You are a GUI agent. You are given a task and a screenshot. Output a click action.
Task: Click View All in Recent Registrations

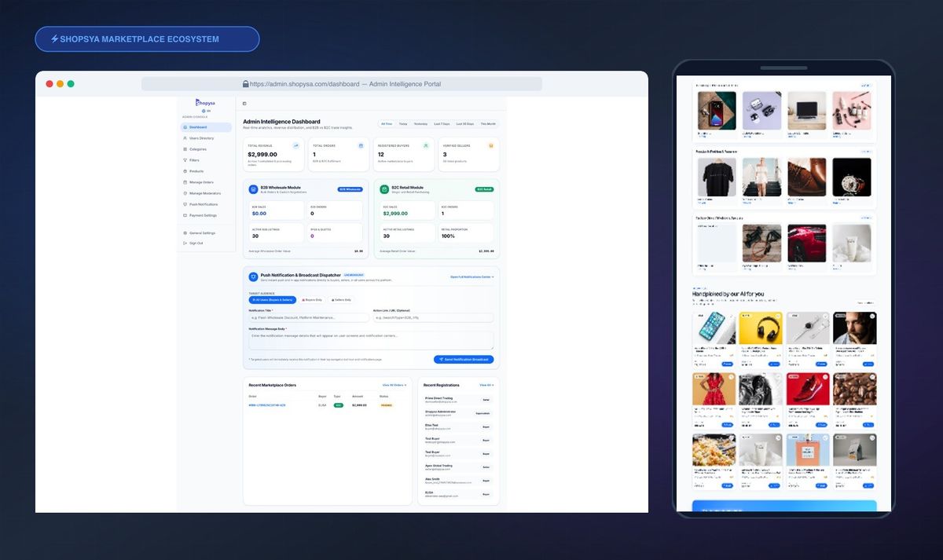click(x=487, y=385)
